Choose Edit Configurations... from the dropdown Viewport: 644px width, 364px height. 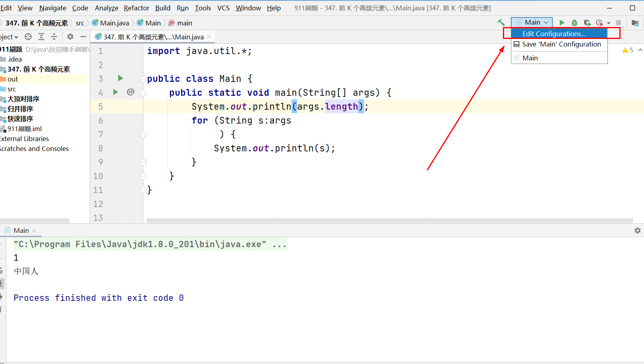click(x=559, y=34)
